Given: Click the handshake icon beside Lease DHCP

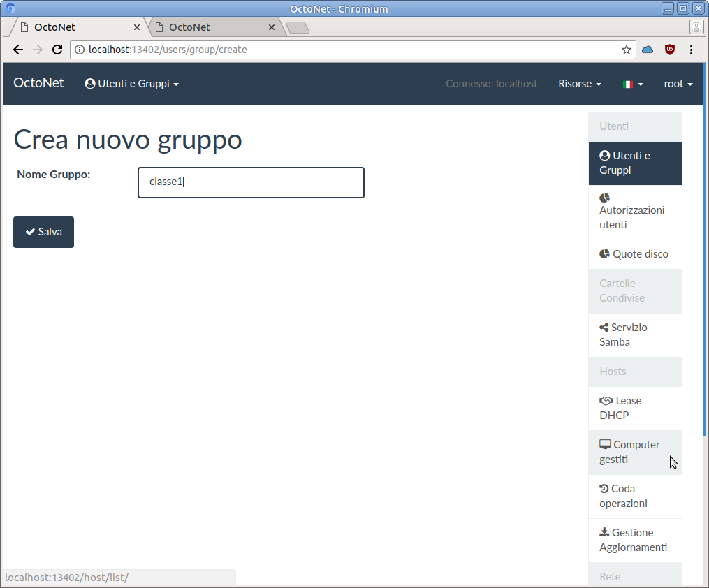Looking at the screenshot, I should 606,400.
